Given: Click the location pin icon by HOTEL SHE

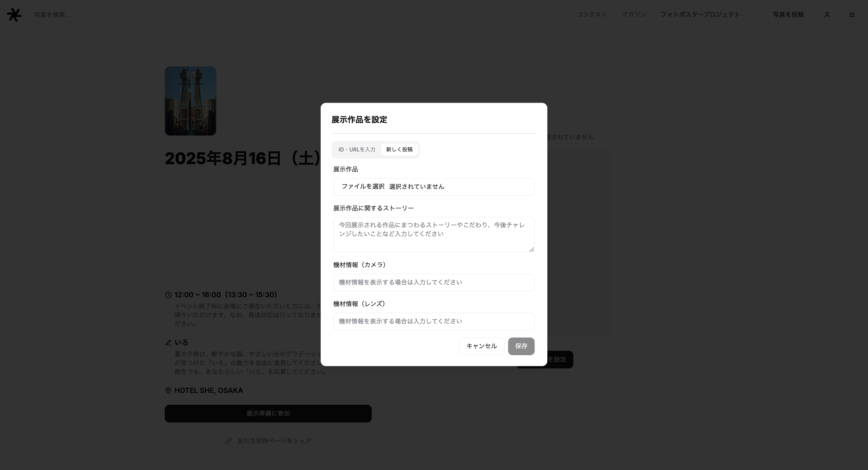Looking at the screenshot, I should coord(168,391).
